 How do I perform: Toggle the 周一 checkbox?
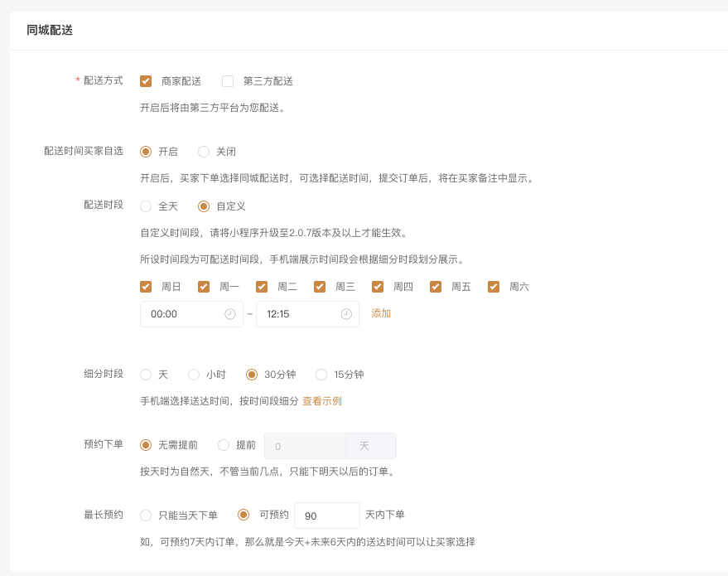pyautogui.click(x=204, y=287)
